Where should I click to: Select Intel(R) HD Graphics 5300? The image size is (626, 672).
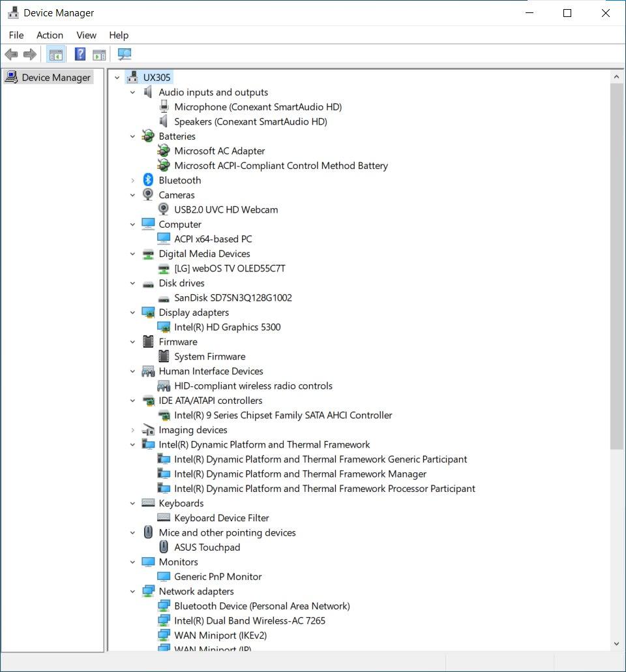pos(227,327)
